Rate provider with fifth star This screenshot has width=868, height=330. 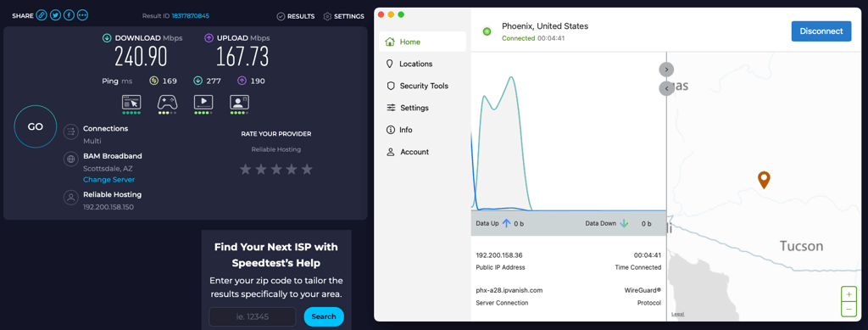[x=307, y=170]
